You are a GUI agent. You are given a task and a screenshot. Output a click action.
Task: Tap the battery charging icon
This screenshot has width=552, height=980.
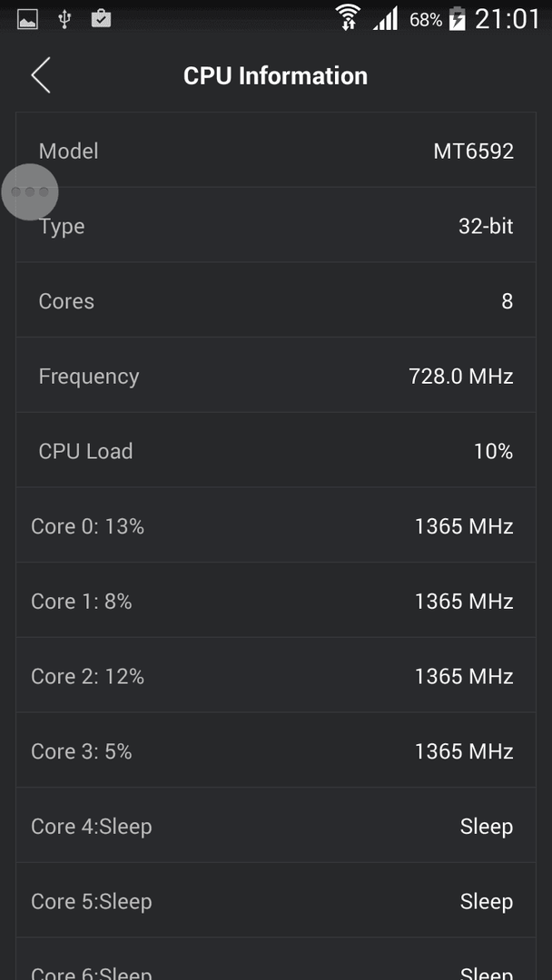(458, 19)
